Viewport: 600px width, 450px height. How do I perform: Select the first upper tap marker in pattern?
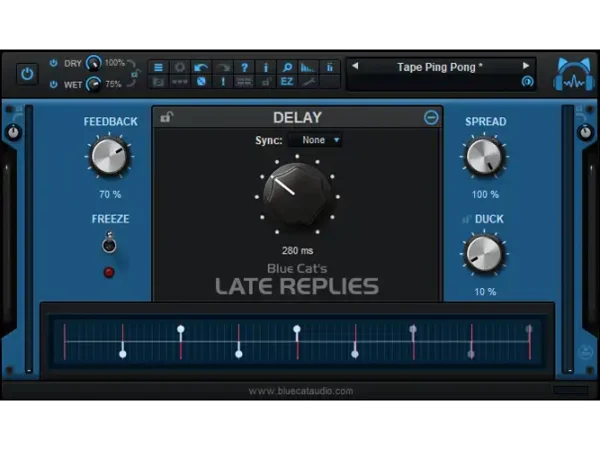181,329
